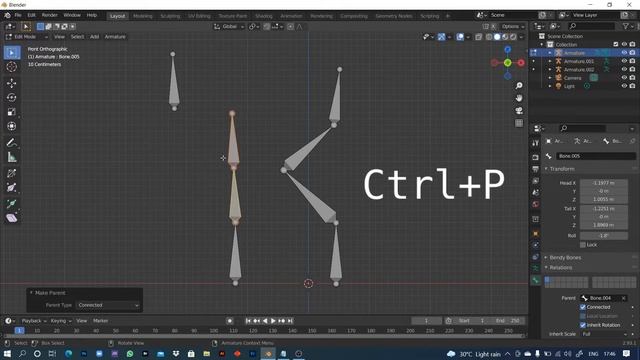Open the Select menu in viewport header
The height and width of the screenshot is (360, 640).
tap(77, 37)
